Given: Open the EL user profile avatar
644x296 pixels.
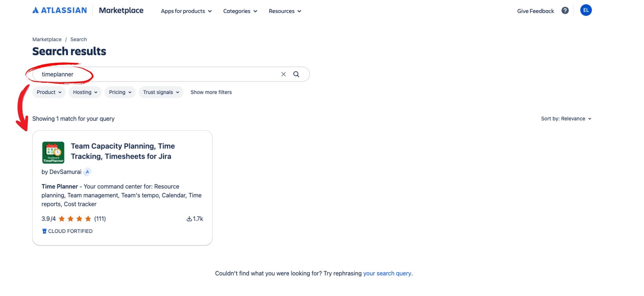Looking at the screenshot, I should tap(586, 10).
